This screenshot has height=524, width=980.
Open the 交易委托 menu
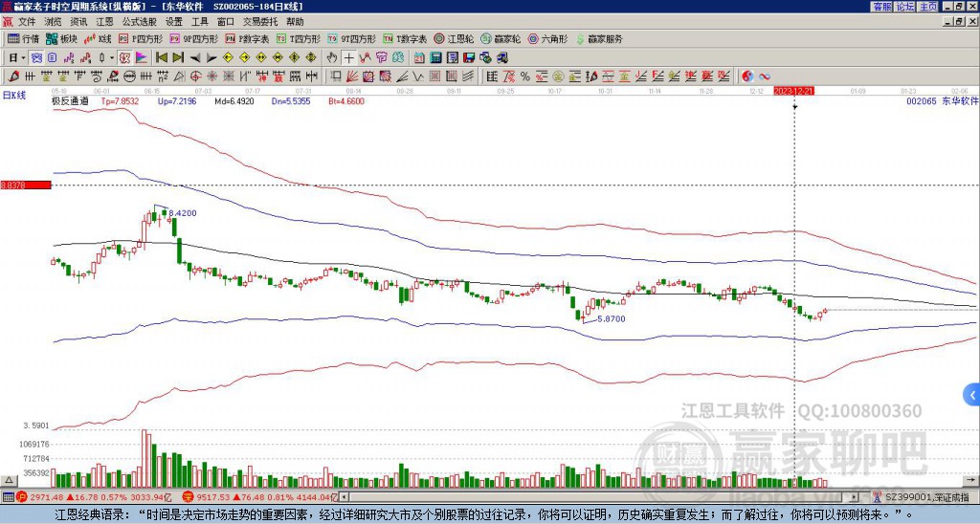[x=260, y=22]
